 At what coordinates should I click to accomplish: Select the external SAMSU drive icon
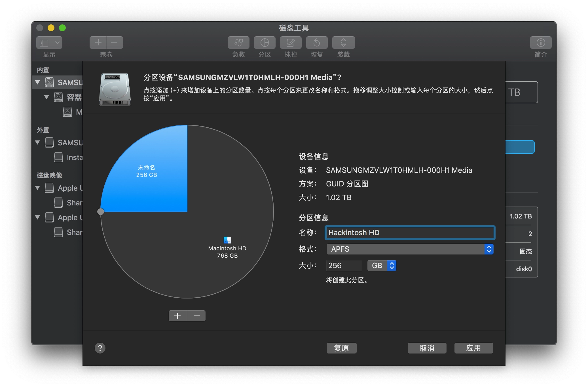click(49, 142)
